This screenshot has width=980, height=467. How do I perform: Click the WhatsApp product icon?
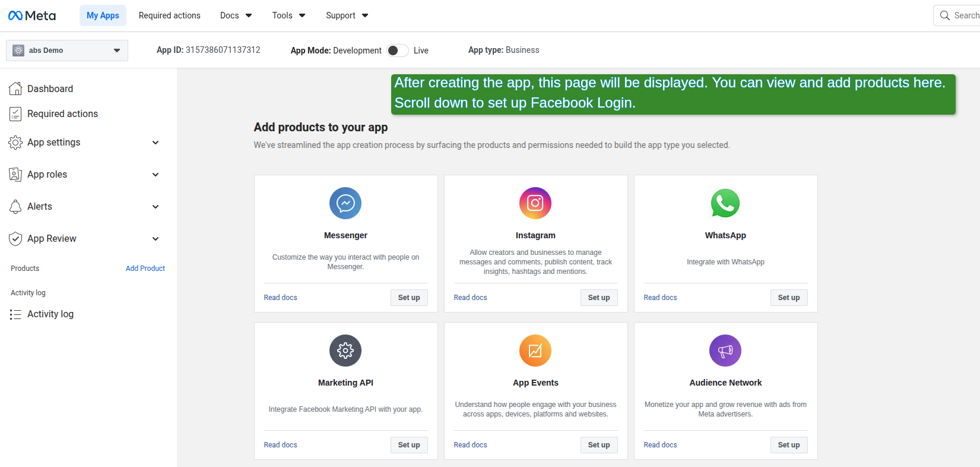click(725, 203)
